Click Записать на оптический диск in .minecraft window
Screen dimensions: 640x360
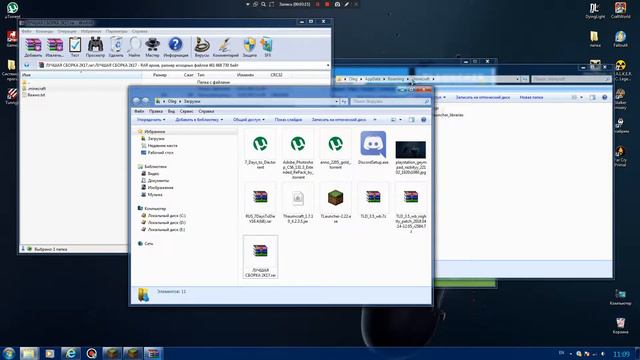click(x=482, y=98)
